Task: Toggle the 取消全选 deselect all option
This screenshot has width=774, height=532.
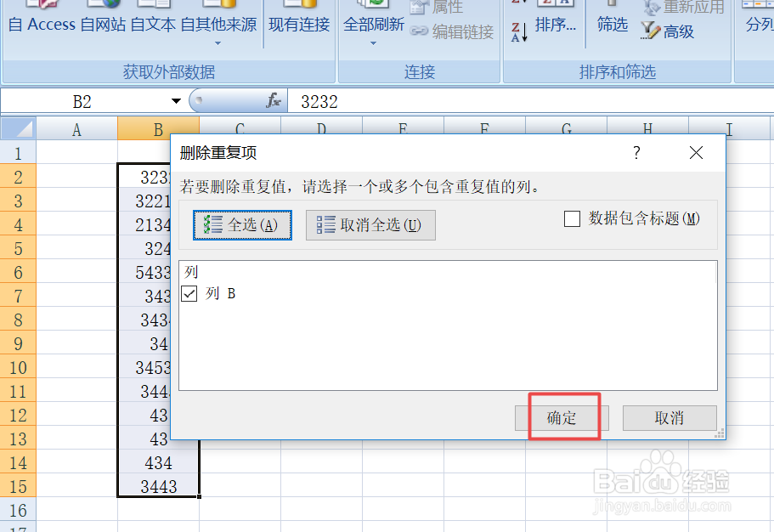Action: click(x=370, y=225)
